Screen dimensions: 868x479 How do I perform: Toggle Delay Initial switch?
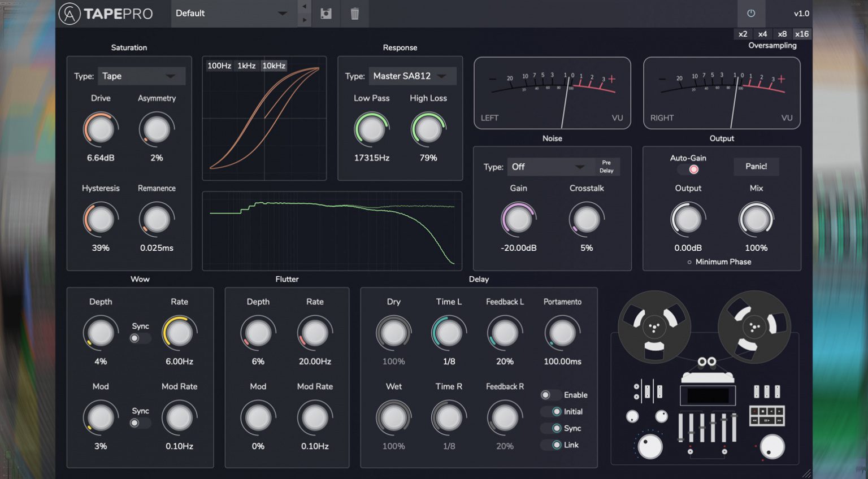tap(551, 412)
